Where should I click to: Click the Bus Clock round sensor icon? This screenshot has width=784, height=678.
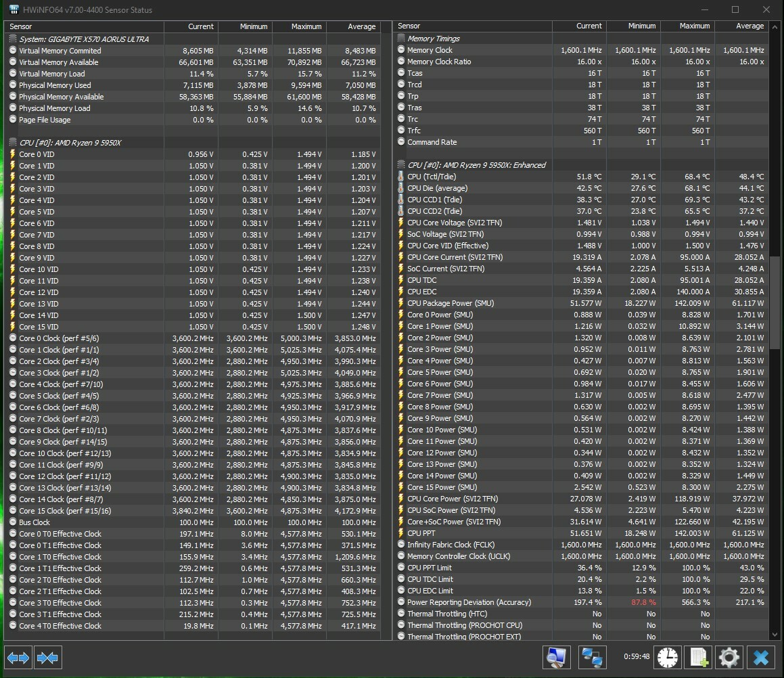13,522
